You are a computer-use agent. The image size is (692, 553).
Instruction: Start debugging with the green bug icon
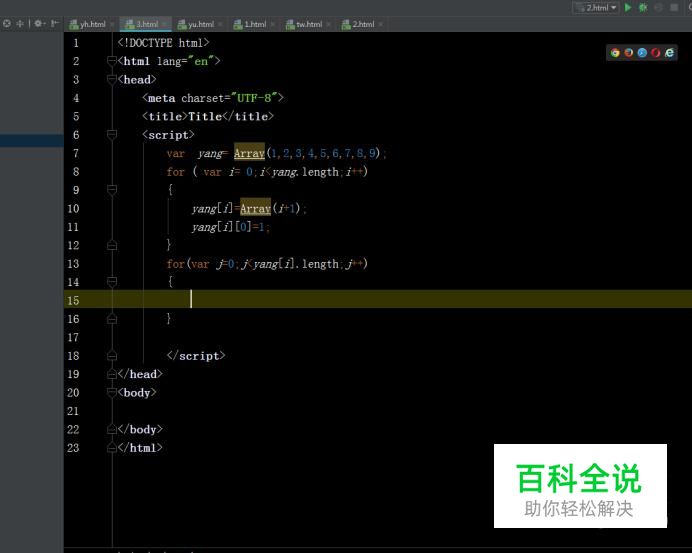pyautogui.click(x=643, y=8)
